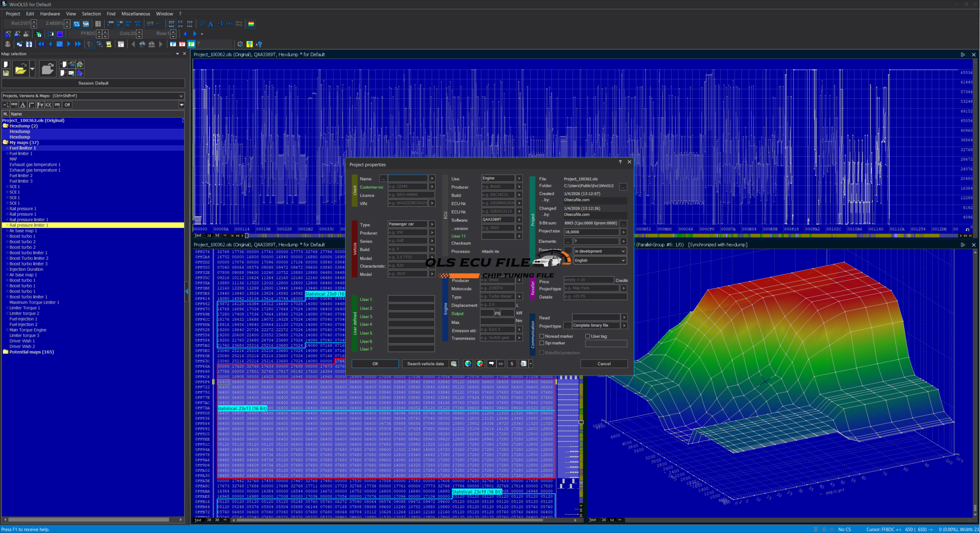
Task: Click the binoculars search icon in toolbar
Action: (x=142, y=44)
